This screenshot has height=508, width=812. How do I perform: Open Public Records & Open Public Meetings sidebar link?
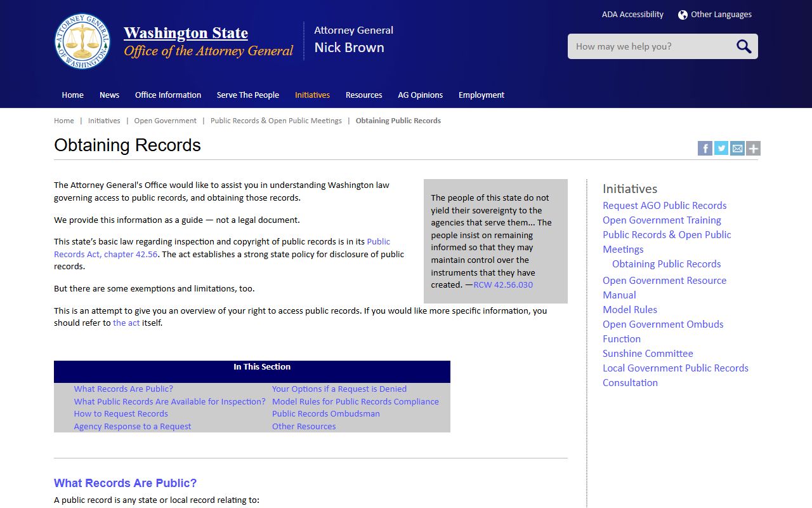coord(667,242)
